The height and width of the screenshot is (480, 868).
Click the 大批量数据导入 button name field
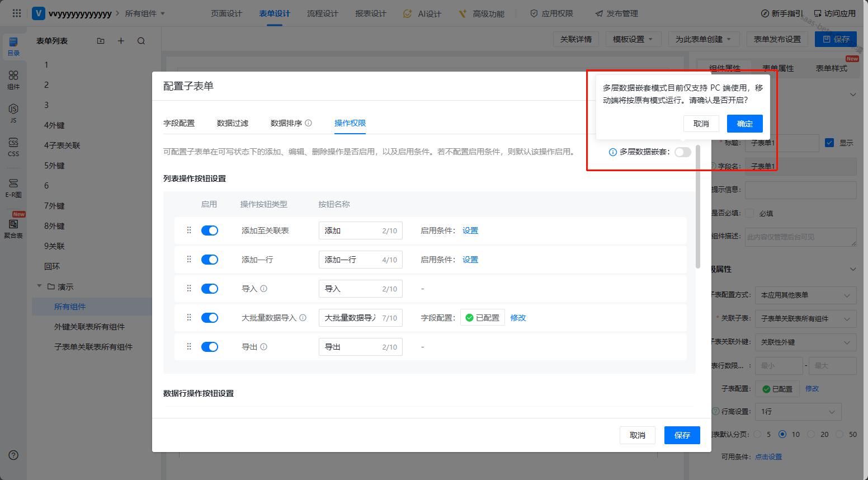[351, 318]
